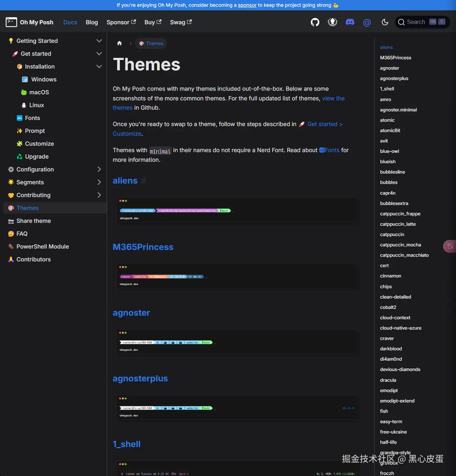Click the M365Princess section heading
The image size is (456, 476).
click(143, 247)
